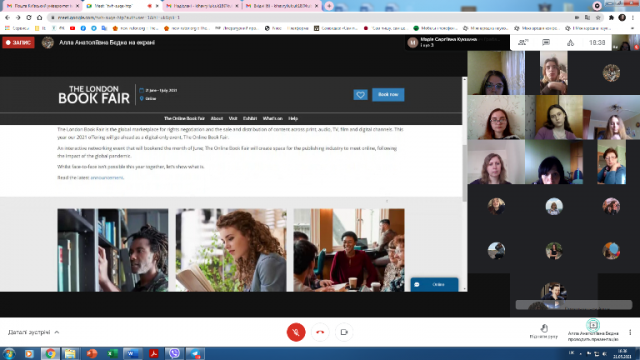The height and width of the screenshot is (360, 640).
Task: Bookmark this page with star icon
Action: 598,18
